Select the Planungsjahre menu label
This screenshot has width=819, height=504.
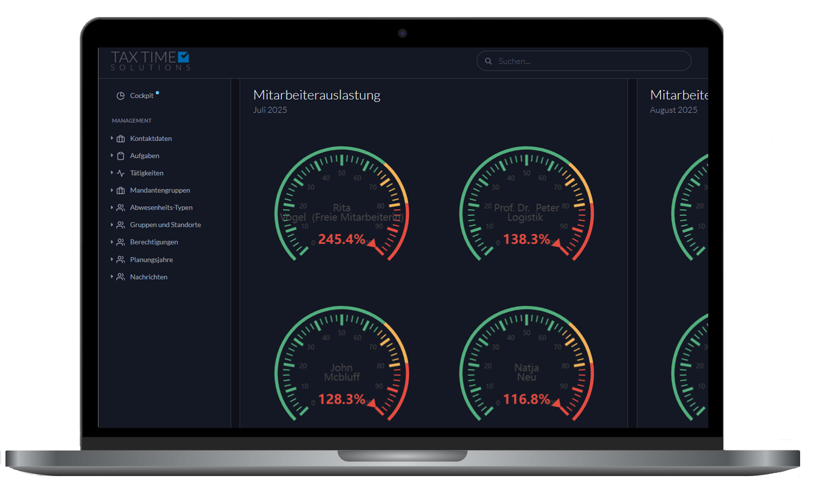click(152, 260)
